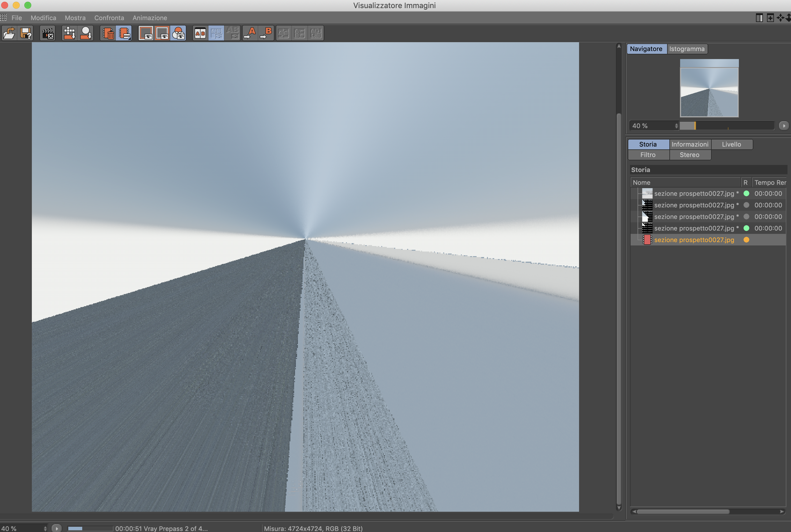The width and height of the screenshot is (791, 532).
Task: Toggle the history filter strip icon
Action: [124, 33]
